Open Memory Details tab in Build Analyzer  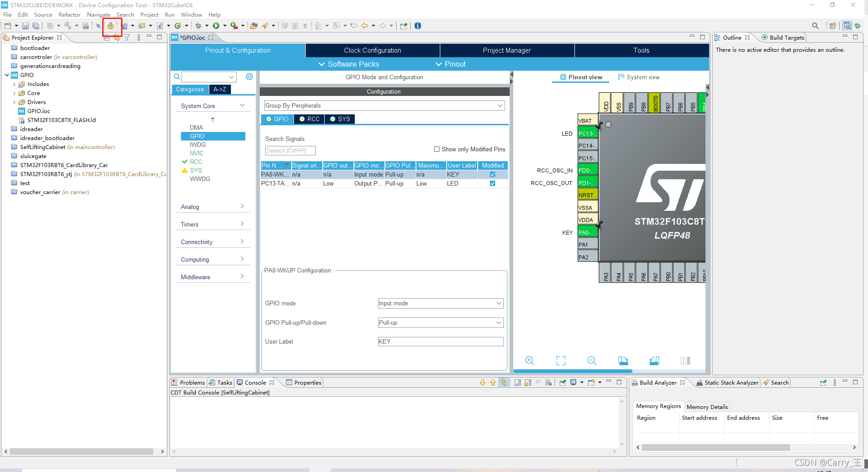[707, 407]
